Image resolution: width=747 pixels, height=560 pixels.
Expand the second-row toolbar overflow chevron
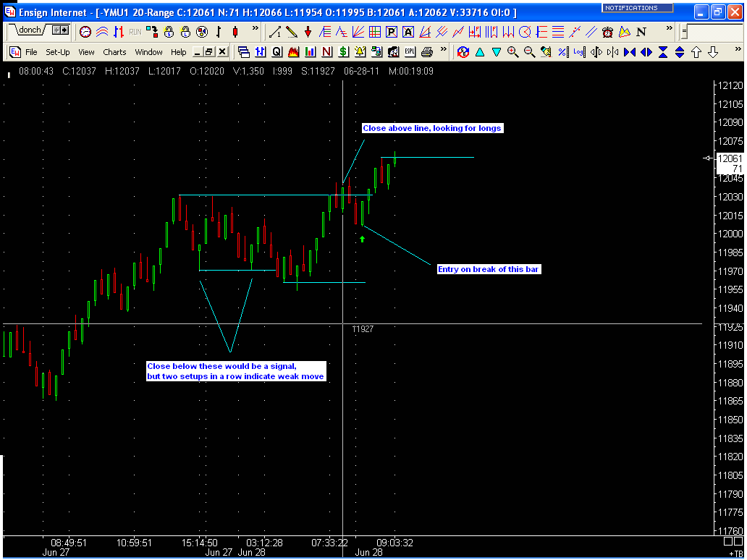(444, 48)
